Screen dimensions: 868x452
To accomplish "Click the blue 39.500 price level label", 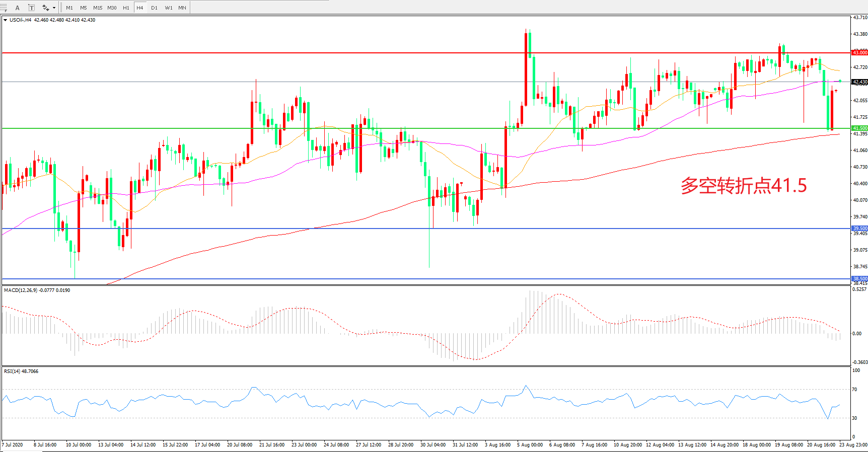I will (x=859, y=229).
